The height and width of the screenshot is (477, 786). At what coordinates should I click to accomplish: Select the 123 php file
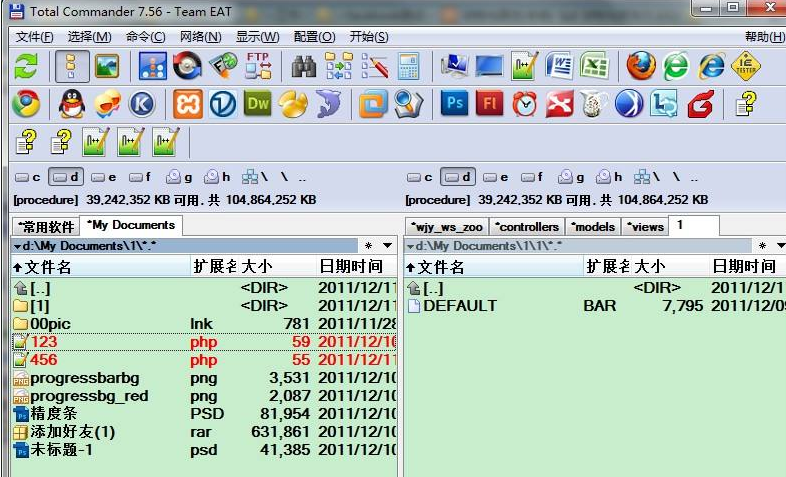coord(204,342)
